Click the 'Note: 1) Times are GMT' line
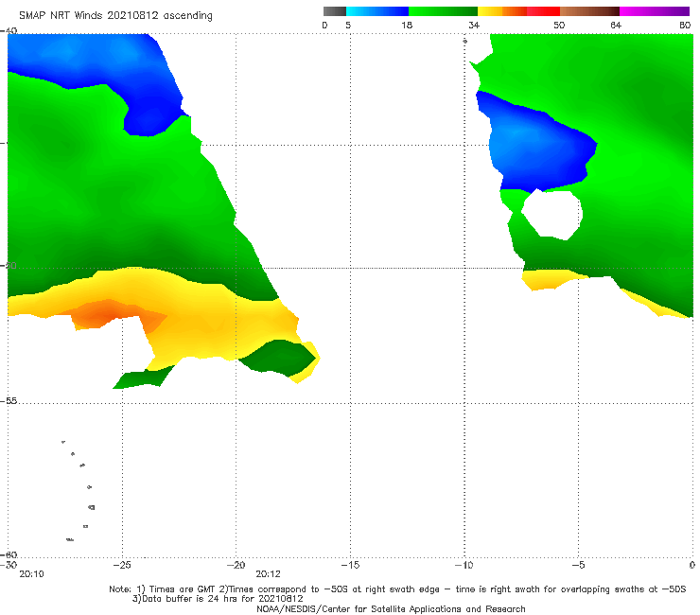This screenshot has width=700, height=615. [397, 589]
